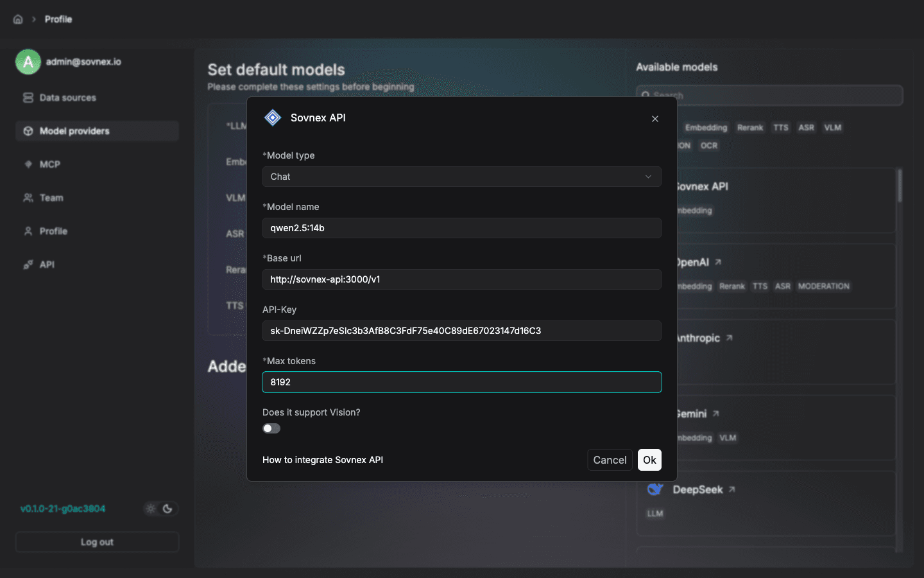Click Cancel in the dialog
This screenshot has width=924, height=578.
(x=610, y=460)
